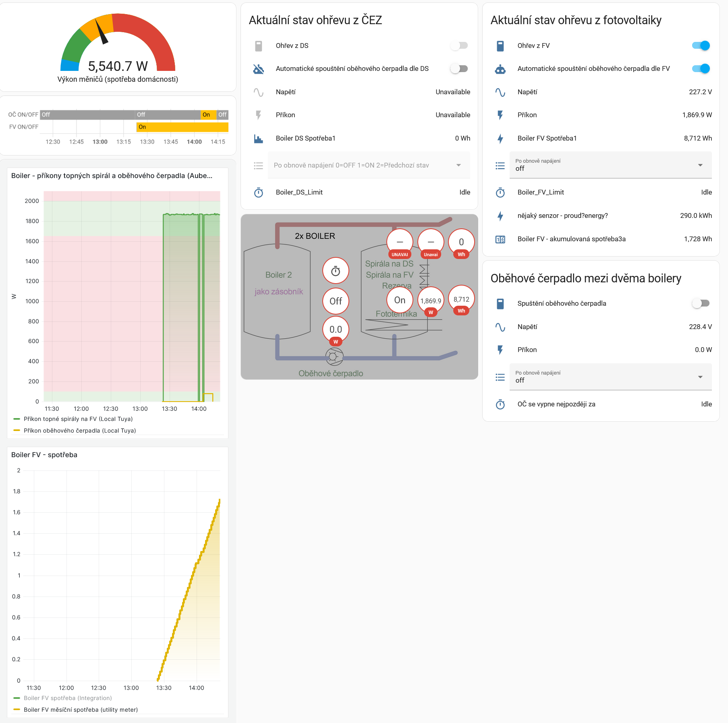This screenshot has width=728, height=723.
Task: Click the inverter power gauge
Action: tap(118, 44)
